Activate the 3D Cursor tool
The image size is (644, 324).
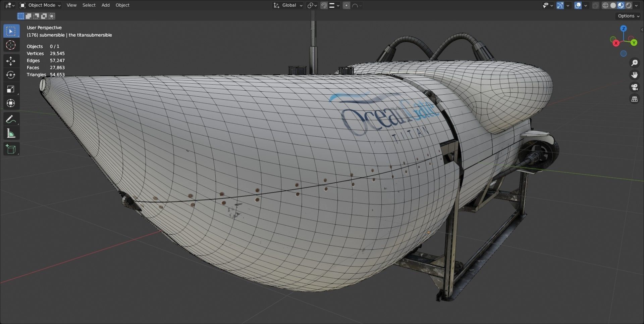tap(11, 45)
